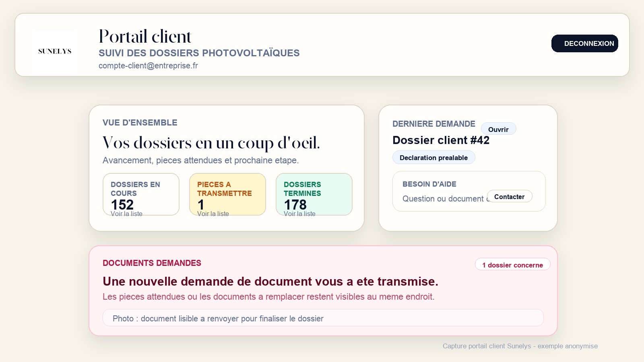Click the DERNIERE DEMANDE label
The width and height of the screenshot is (644, 362).
point(433,124)
